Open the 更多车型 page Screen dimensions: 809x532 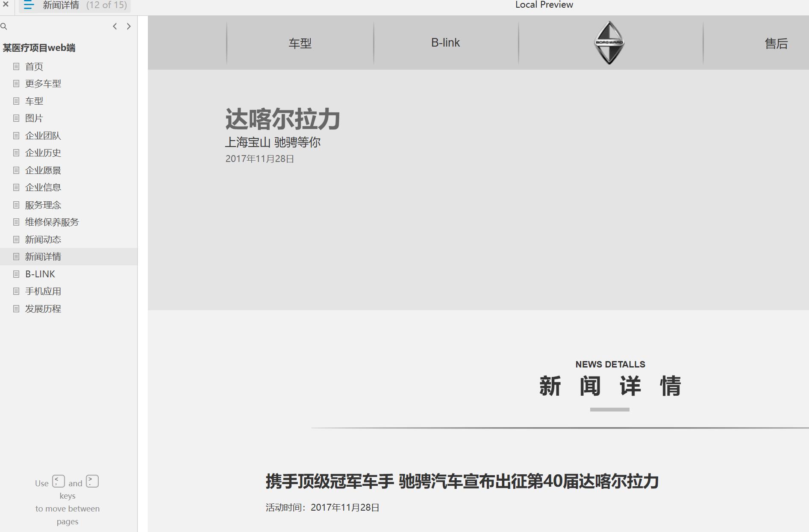pos(43,84)
